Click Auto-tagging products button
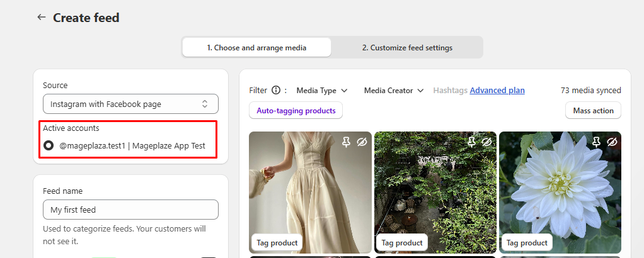Viewport: 644px width, 258px height. click(296, 111)
